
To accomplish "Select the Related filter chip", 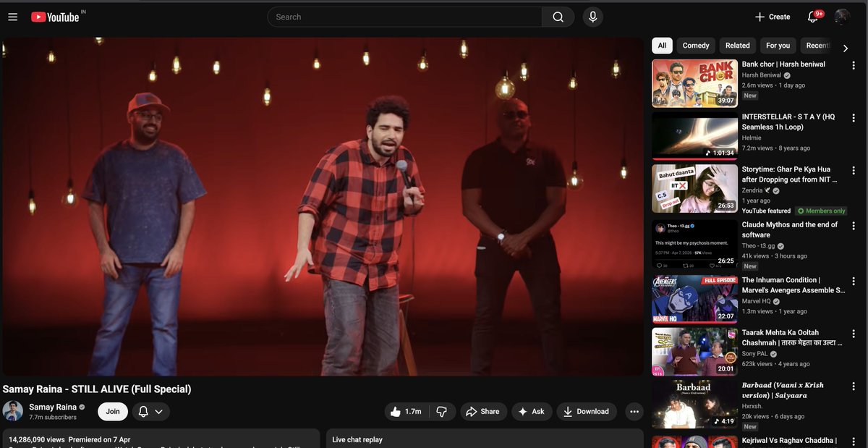I will click(738, 46).
